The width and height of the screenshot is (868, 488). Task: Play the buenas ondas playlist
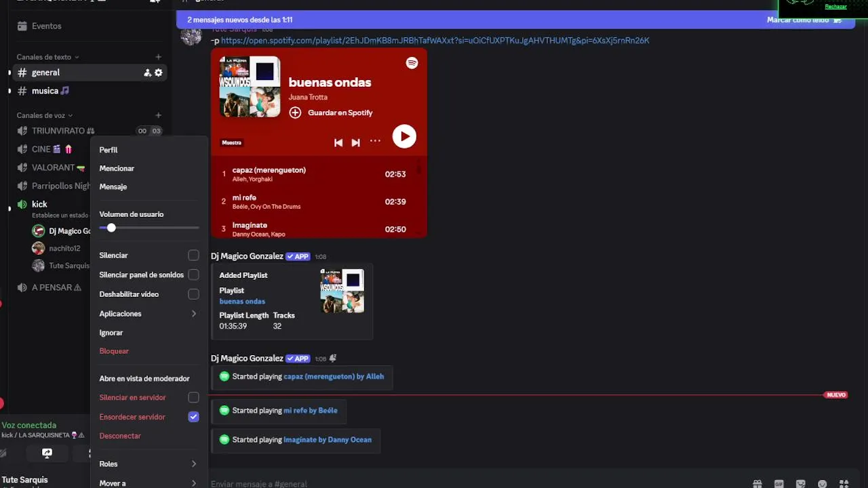404,136
